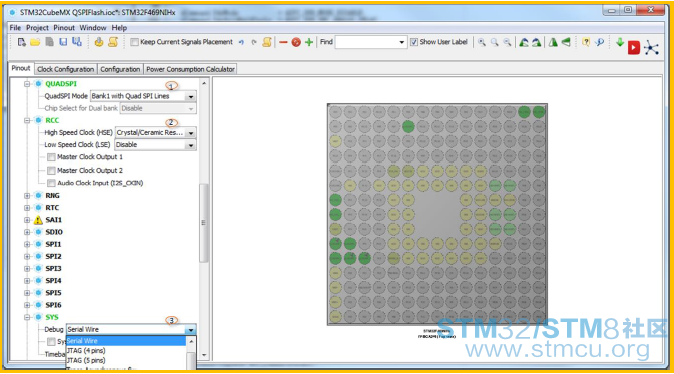The height and width of the screenshot is (374, 674).
Task: Open the Window menu
Action: tap(93, 28)
